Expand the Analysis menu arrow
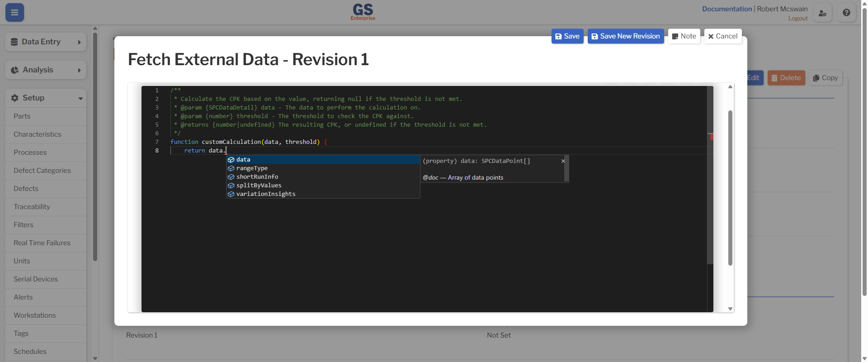The image size is (868, 362). click(x=79, y=70)
